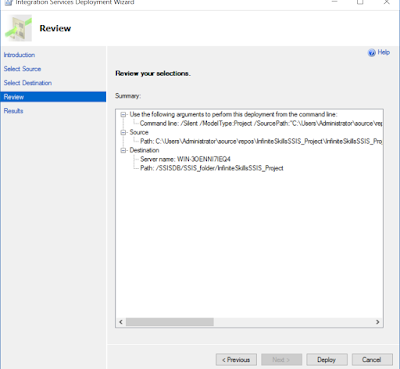Click the Deploy button
The image size is (400, 369).
(x=327, y=360)
